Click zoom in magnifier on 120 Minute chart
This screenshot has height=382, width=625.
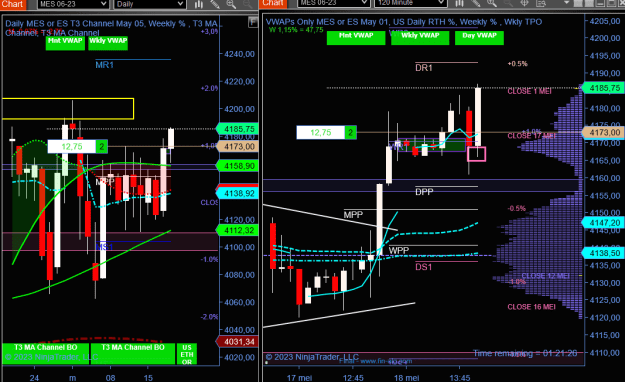click(x=492, y=3)
